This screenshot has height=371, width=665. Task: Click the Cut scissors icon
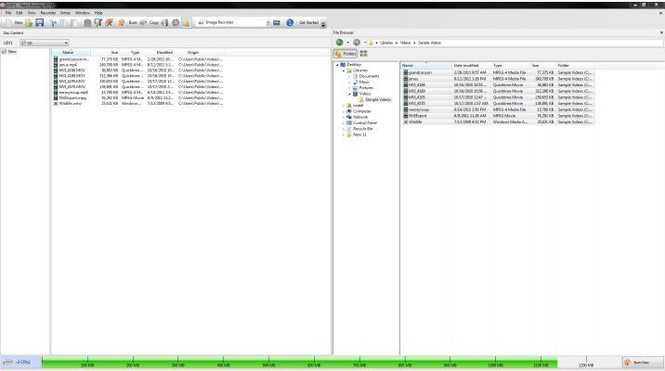tap(53, 22)
